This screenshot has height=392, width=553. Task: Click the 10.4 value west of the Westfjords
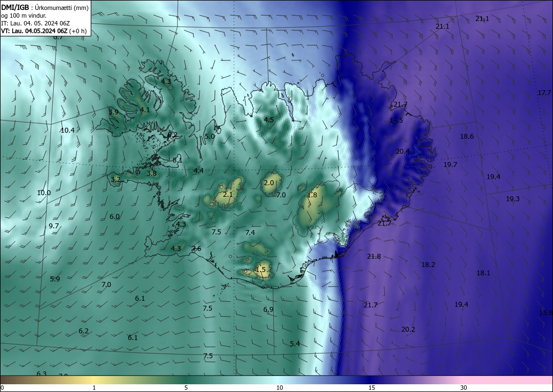pos(67,130)
